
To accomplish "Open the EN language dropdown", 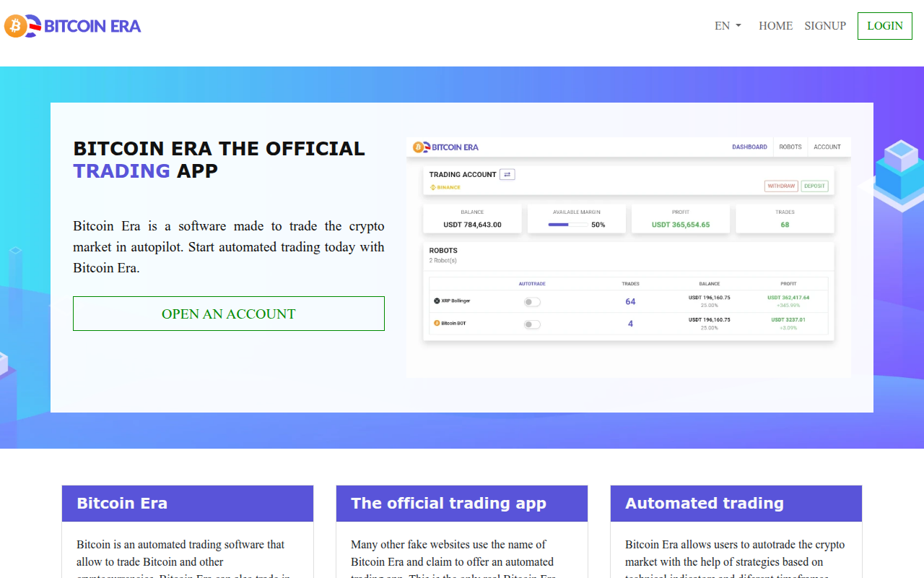I will click(x=728, y=26).
